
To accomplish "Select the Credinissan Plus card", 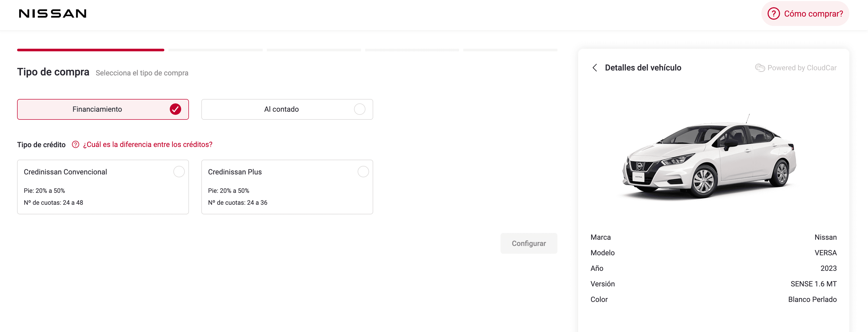I will point(287,187).
